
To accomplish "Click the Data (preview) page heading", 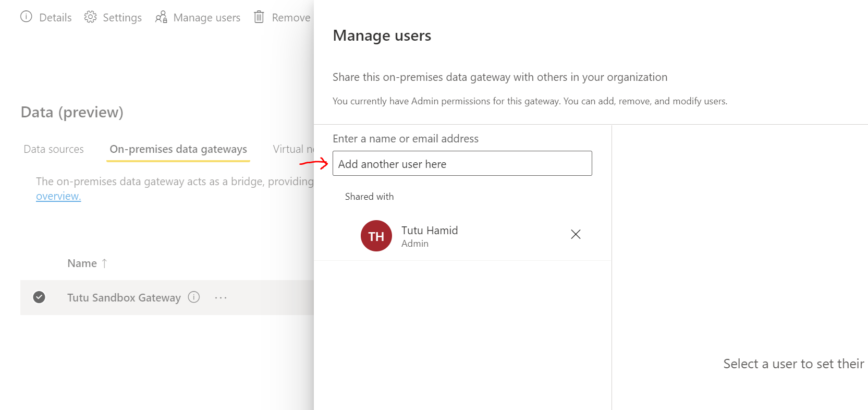I will [x=72, y=112].
